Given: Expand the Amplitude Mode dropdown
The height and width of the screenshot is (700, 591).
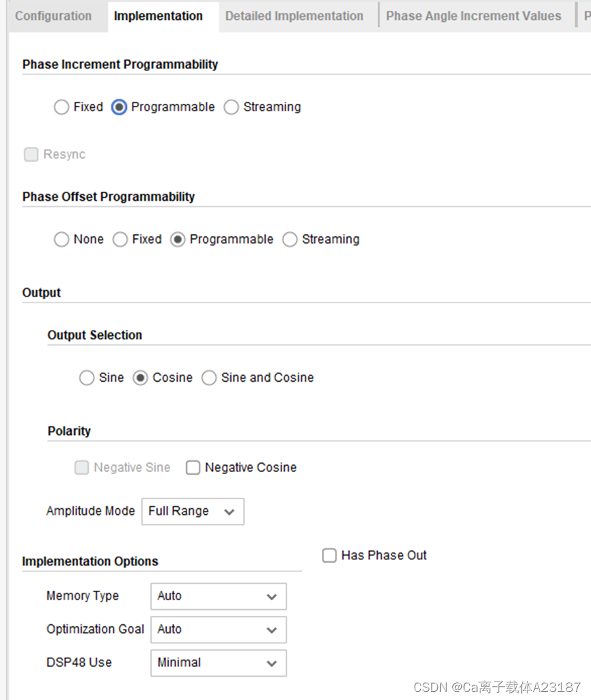Looking at the screenshot, I should coord(193,512).
